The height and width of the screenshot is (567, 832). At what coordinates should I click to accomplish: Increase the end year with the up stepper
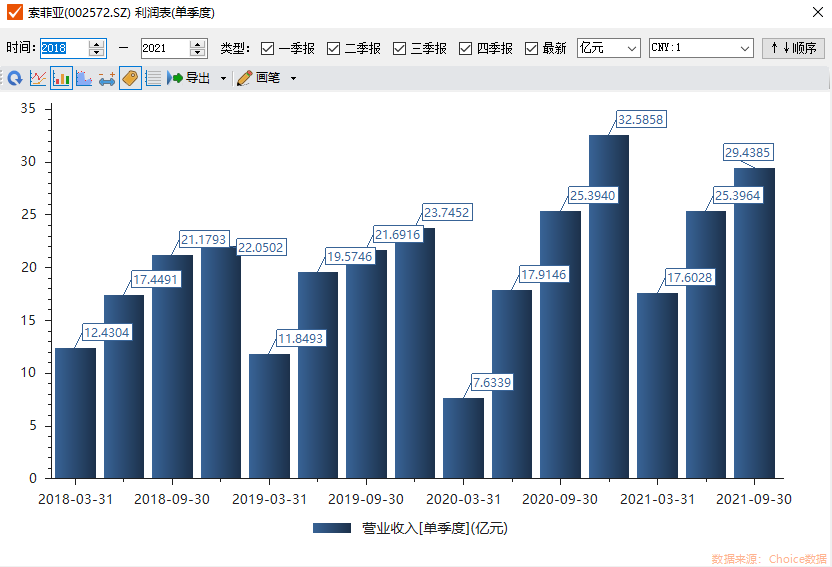click(197, 44)
